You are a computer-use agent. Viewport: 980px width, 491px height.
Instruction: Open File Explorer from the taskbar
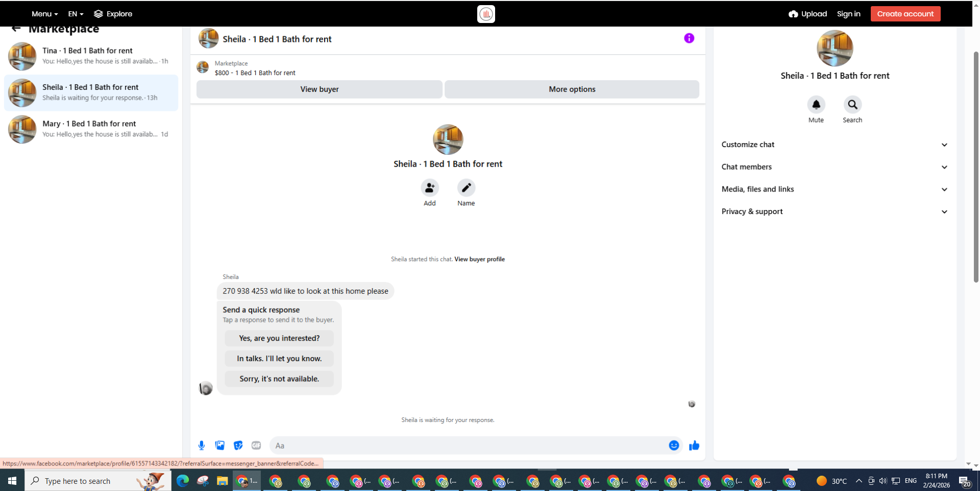tap(222, 481)
